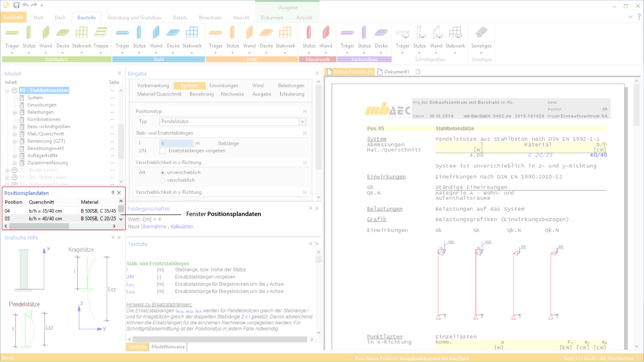Expand the 10 - Binder Laden node

pos(7,170)
